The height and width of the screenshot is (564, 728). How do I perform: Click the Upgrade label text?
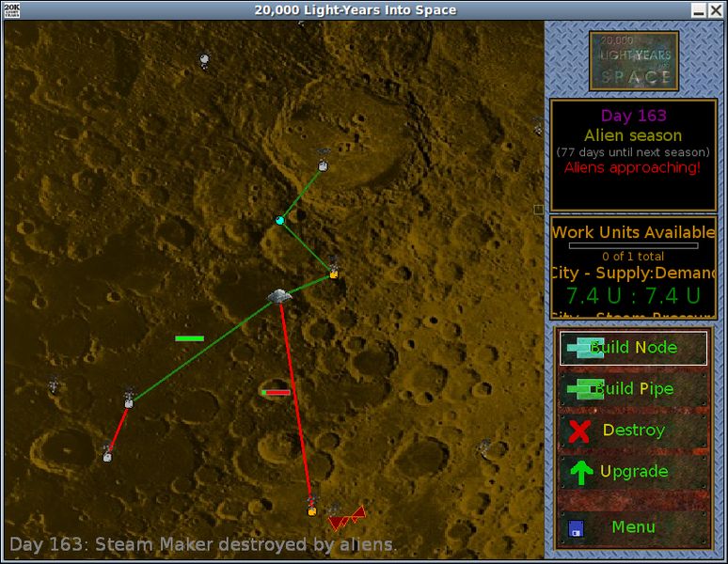634,471
